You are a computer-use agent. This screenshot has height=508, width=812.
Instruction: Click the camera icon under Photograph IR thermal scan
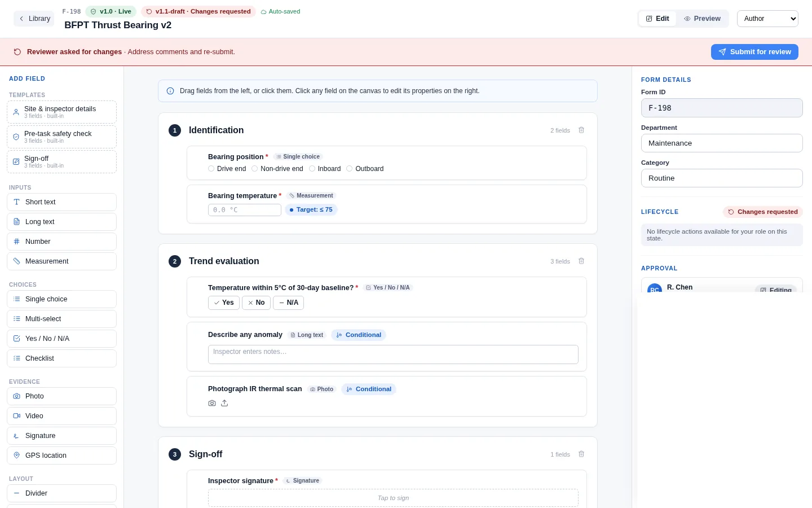tap(212, 404)
